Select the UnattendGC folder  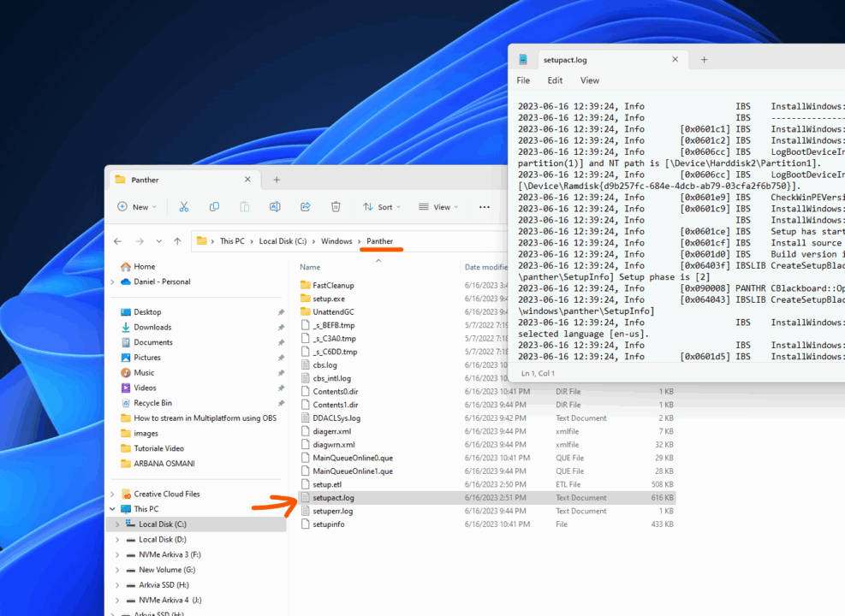point(333,311)
